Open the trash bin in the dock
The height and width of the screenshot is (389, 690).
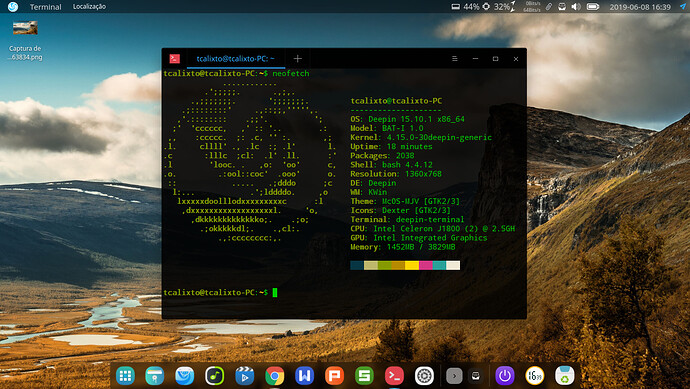tap(565, 376)
